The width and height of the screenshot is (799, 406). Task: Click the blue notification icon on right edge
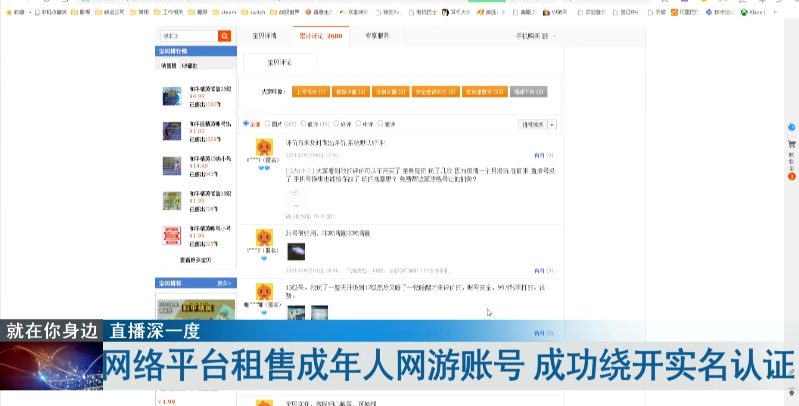click(791, 127)
